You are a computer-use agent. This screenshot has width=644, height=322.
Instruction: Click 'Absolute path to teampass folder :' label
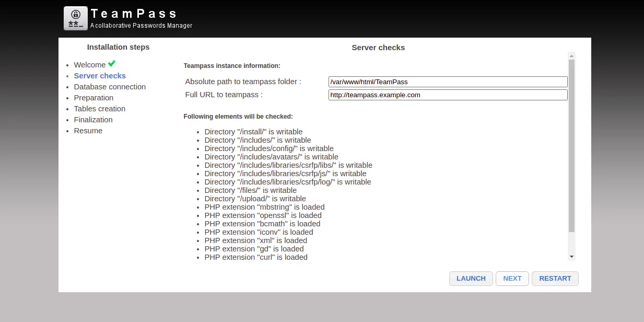pyautogui.click(x=243, y=82)
